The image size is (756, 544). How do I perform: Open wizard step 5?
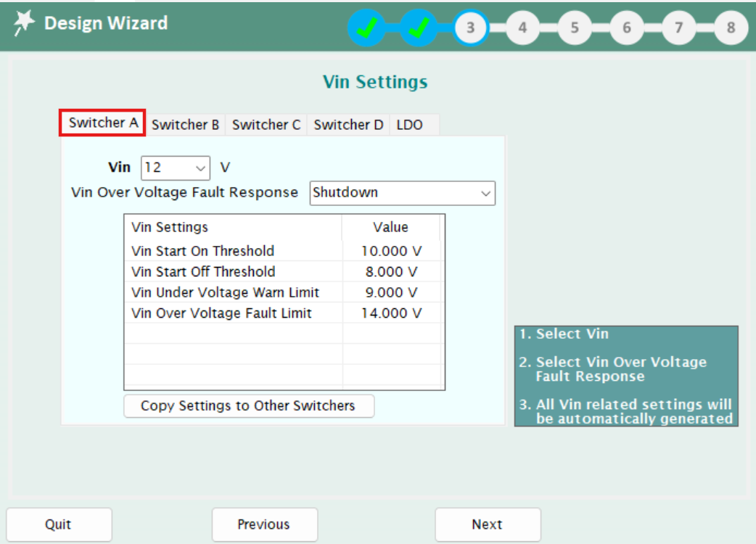coord(575,28)
